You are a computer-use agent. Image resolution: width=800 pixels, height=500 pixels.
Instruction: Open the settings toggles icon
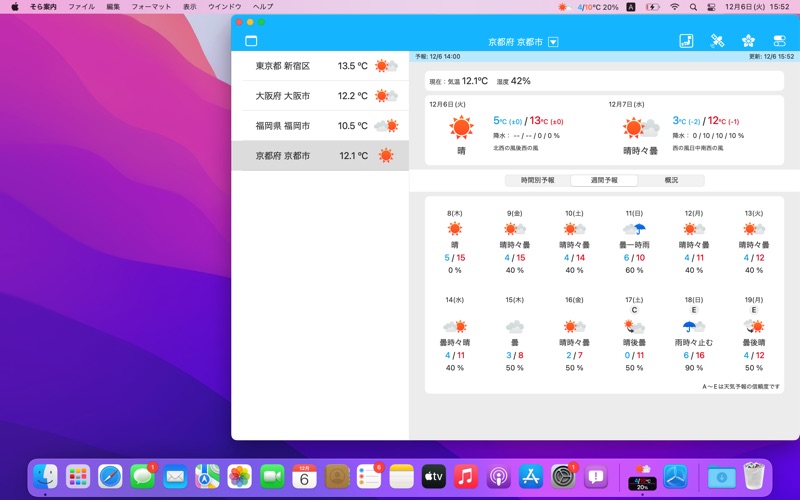pos(779,41)
